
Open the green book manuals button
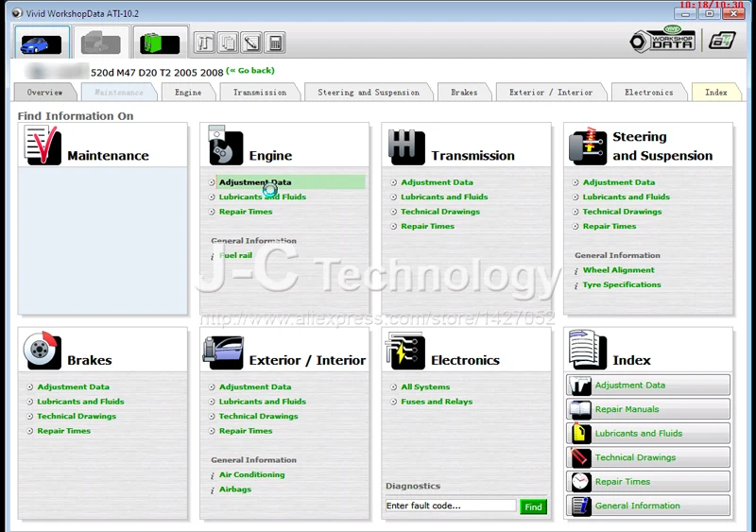(160, 43)
